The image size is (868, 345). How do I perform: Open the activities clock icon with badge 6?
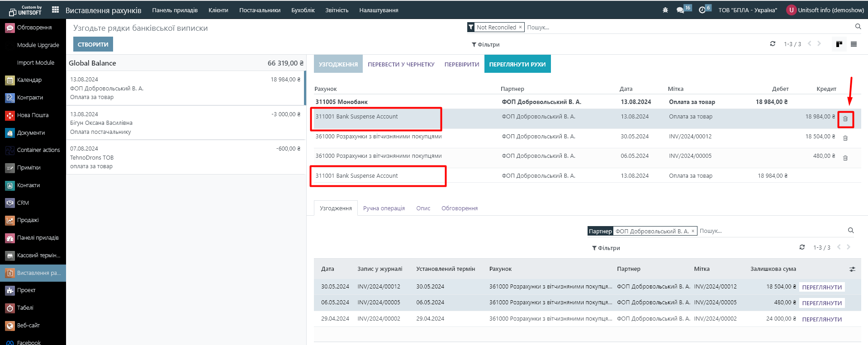click(702, 10)
